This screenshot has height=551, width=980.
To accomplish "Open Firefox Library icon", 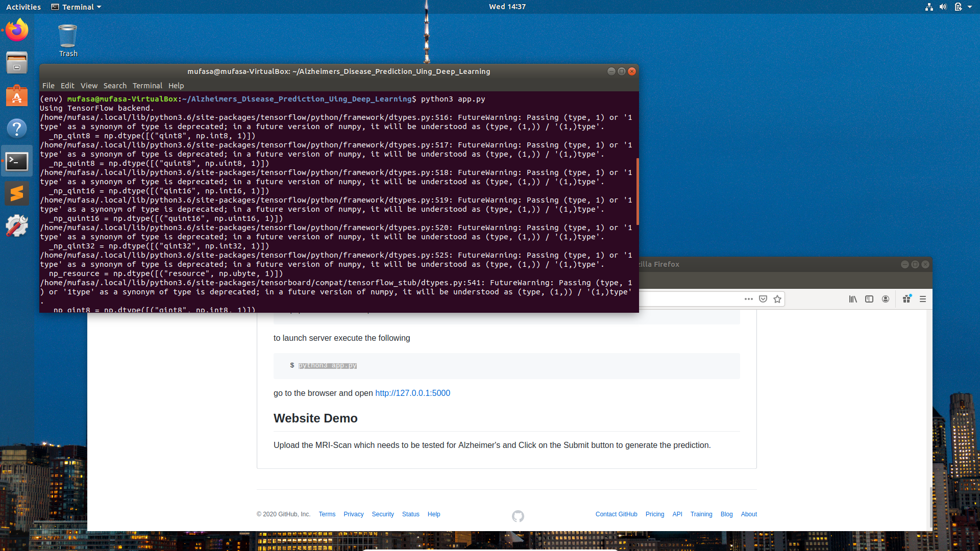I will pyautogui.click(x=853, y=299).
